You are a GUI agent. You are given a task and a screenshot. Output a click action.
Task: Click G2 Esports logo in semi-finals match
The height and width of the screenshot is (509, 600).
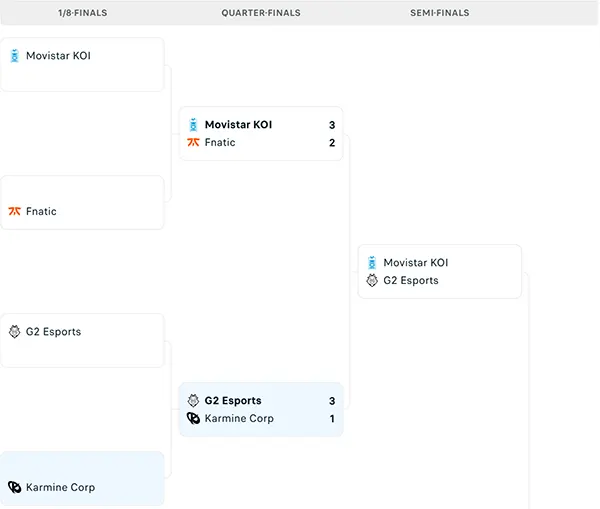click(x=372, y=281)
